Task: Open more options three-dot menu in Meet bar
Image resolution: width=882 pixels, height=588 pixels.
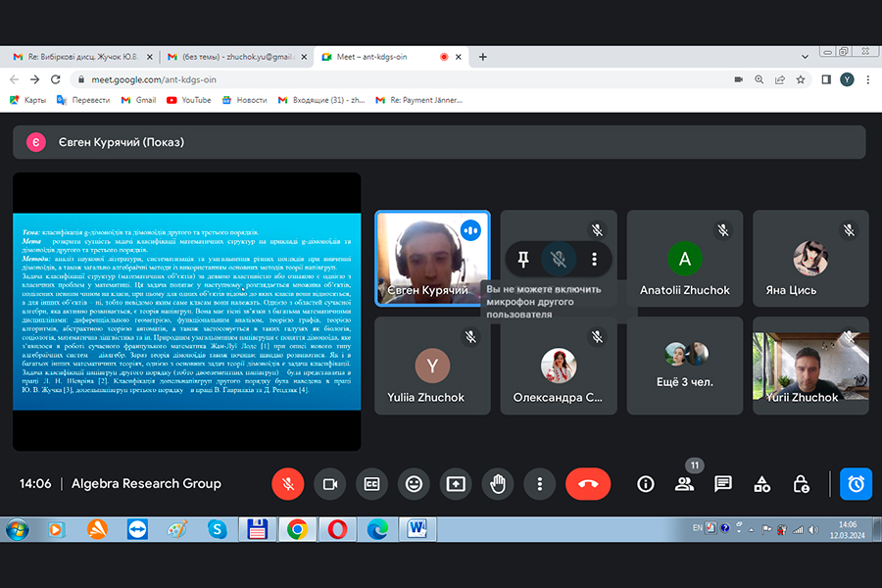Action: pos(539,484)
